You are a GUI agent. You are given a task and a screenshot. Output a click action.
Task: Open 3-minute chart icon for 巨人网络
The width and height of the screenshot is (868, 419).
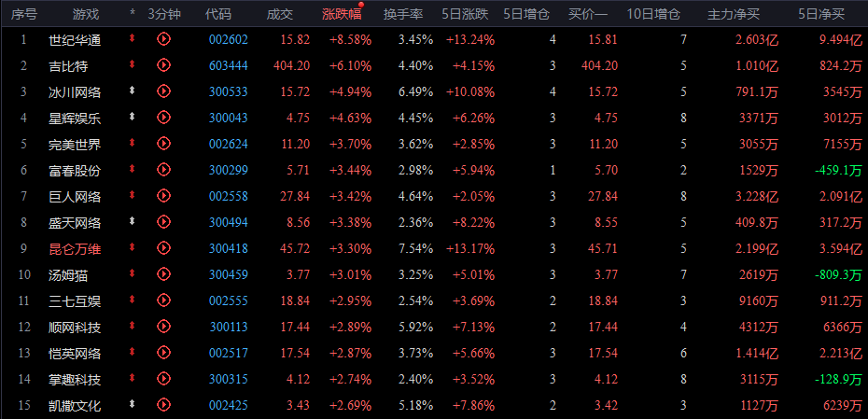163,195
